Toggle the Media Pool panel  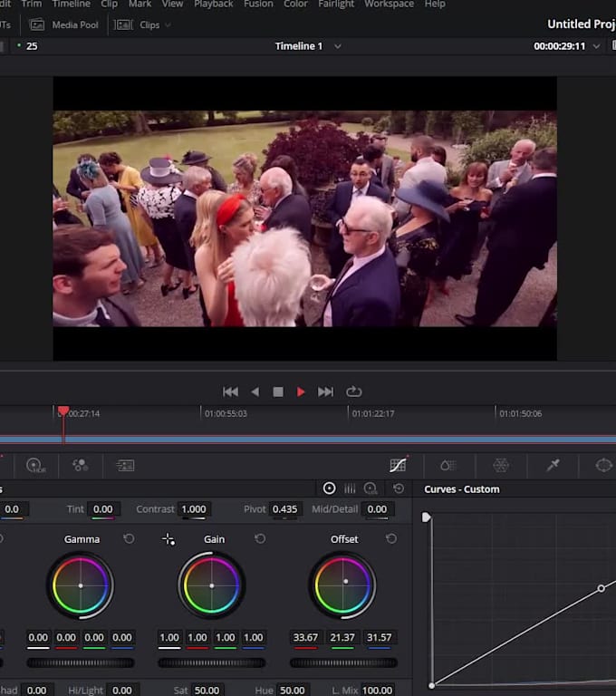(64, 24)
